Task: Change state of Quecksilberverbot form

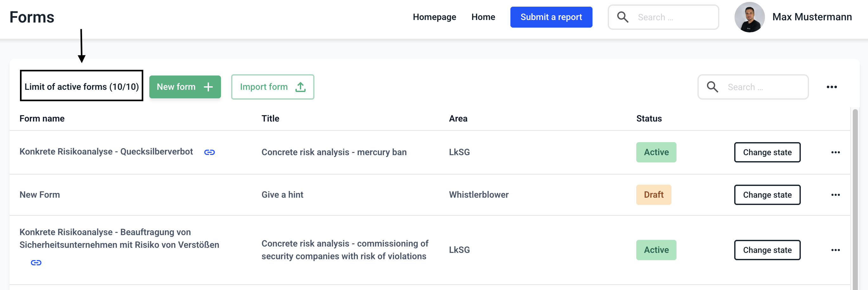Action: [767, 152]
